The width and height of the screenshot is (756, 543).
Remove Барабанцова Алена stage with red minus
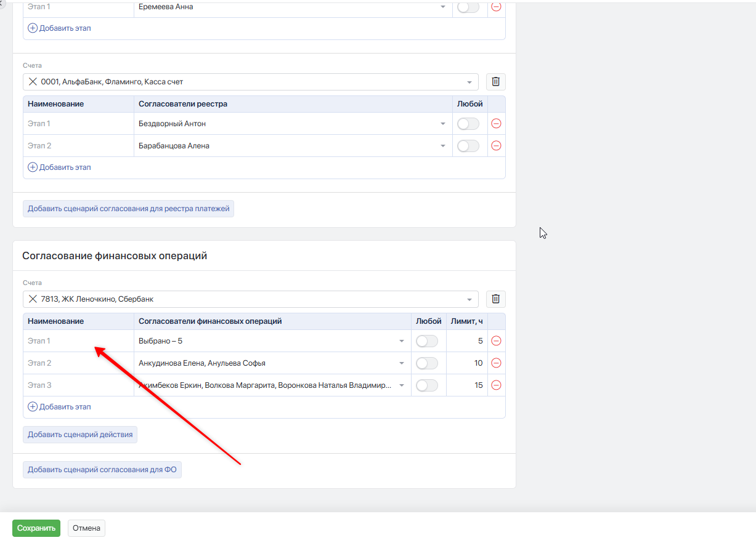[x=496, y=146]
